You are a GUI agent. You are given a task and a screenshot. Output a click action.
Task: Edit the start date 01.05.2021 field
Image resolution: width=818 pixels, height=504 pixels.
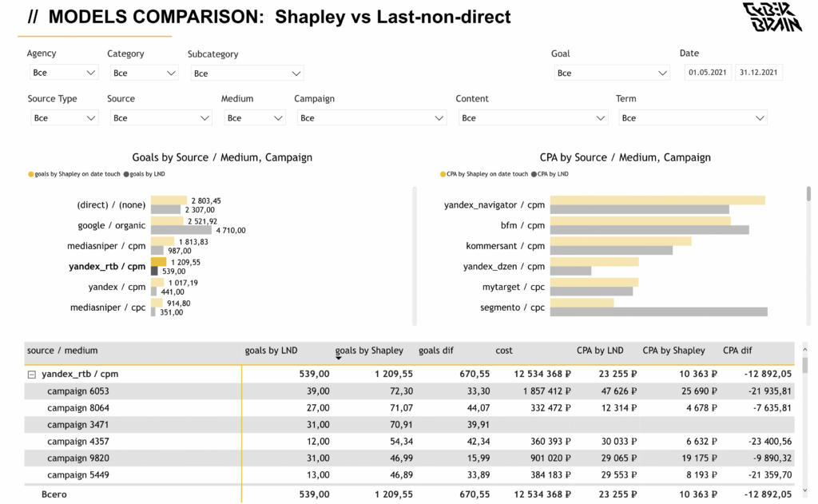pos(707,73)
